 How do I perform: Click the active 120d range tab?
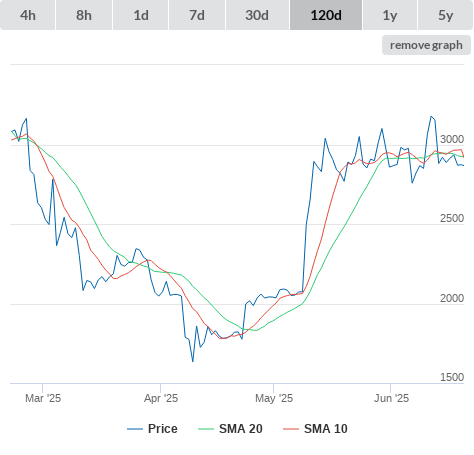326,15
